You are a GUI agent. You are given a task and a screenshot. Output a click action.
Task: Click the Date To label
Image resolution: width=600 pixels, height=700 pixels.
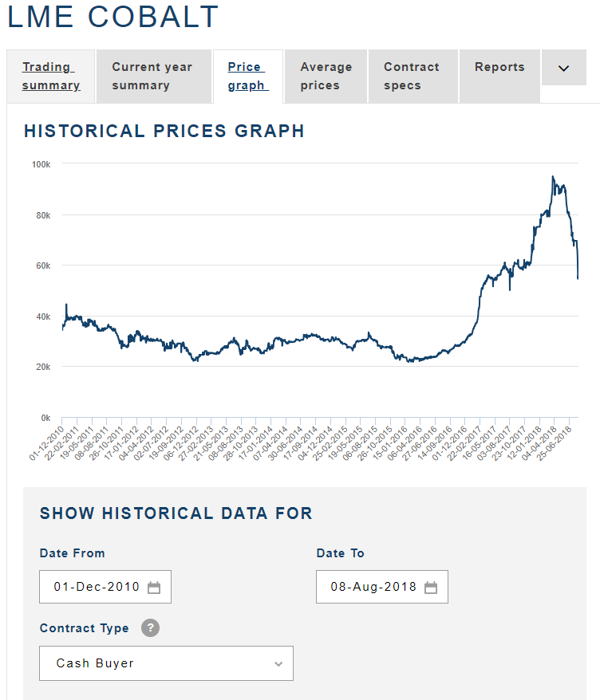tap(341, 553)
